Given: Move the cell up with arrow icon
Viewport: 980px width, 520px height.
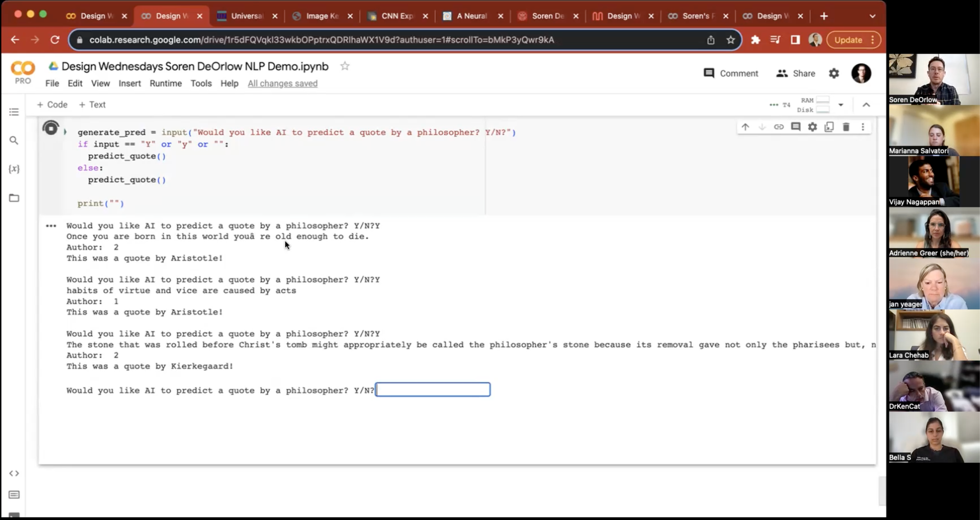Looking at the screenshot, I should (745, 127).
